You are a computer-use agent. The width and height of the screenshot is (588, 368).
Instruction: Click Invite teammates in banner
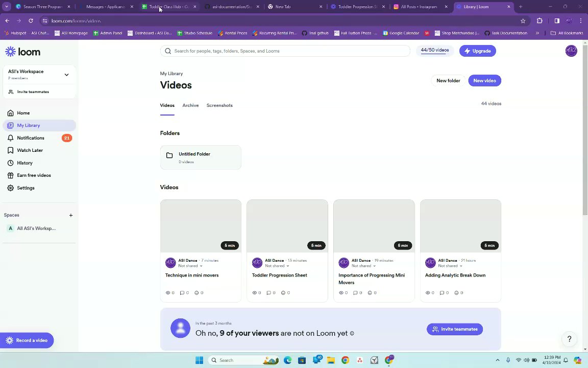(454, 329)
